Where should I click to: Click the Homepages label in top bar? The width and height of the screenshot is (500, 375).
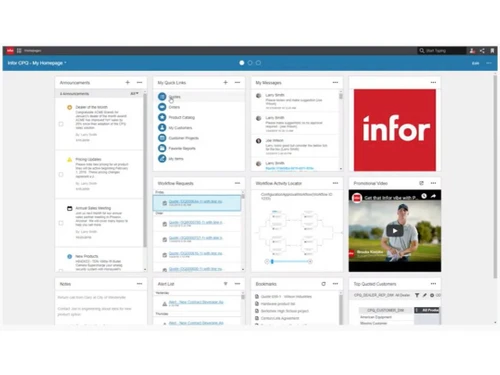coord(33,51)
